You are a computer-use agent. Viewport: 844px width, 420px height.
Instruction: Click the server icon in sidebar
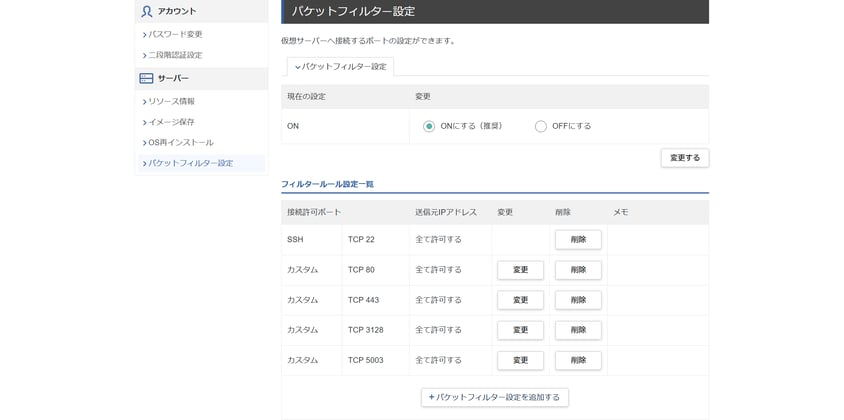146,78
